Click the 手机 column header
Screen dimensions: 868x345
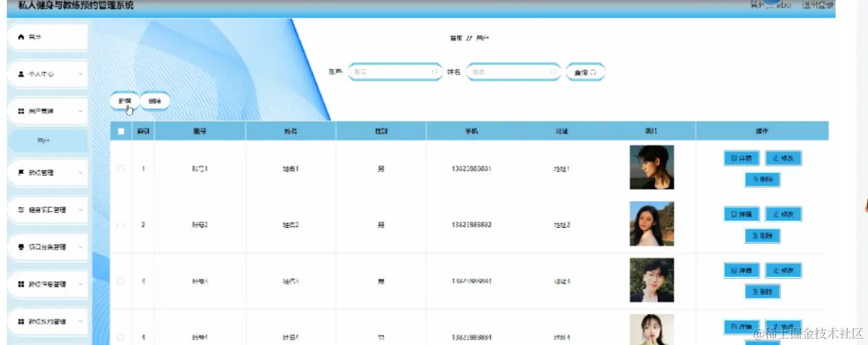(472, 131)
